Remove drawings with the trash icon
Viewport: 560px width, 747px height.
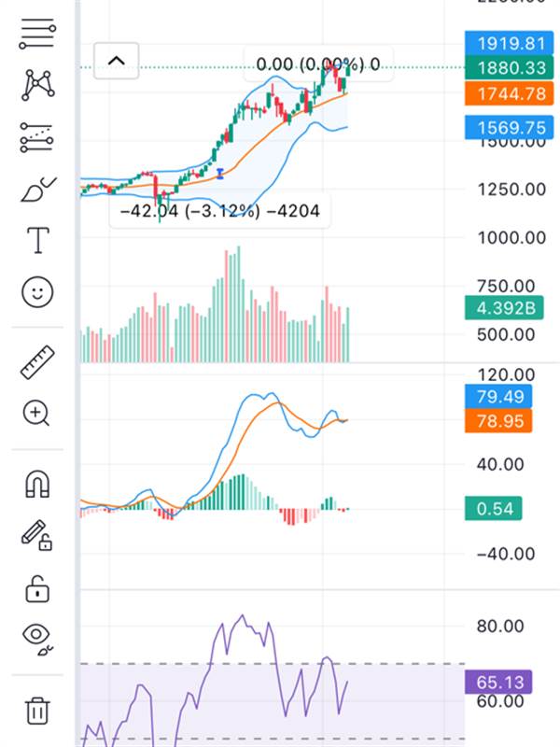pyautogui.click(x=37, y=711)
